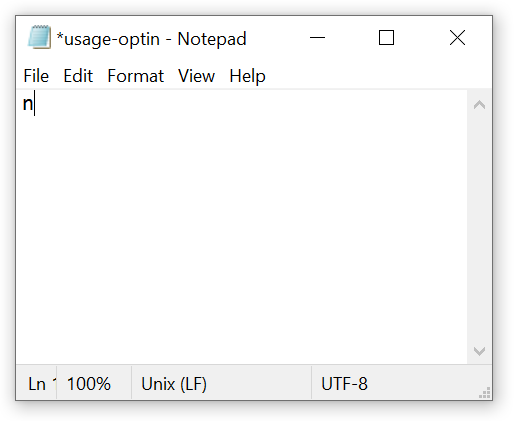Viewport: 514px width, 421px height.
Task: Maximize the usage-optin Notepad window
Action: pos(386,37)
